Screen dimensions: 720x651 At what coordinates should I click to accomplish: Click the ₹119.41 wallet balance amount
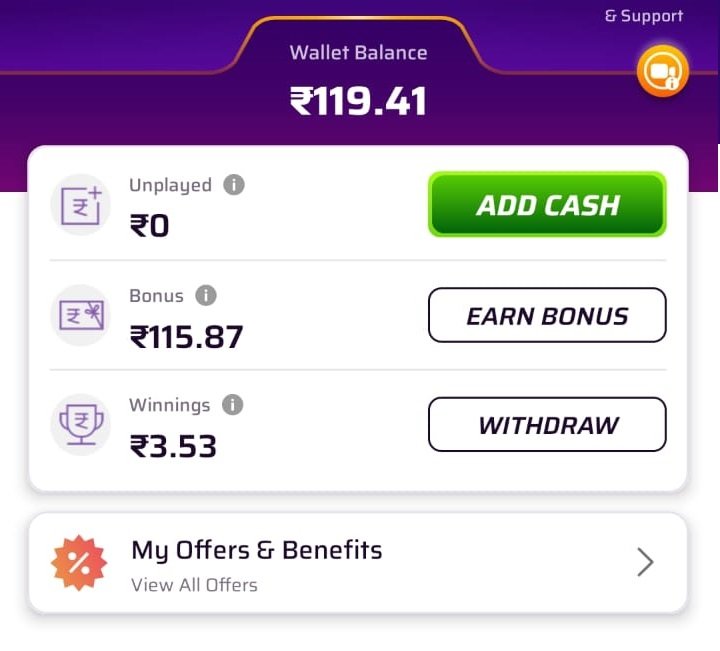point(358,101)
